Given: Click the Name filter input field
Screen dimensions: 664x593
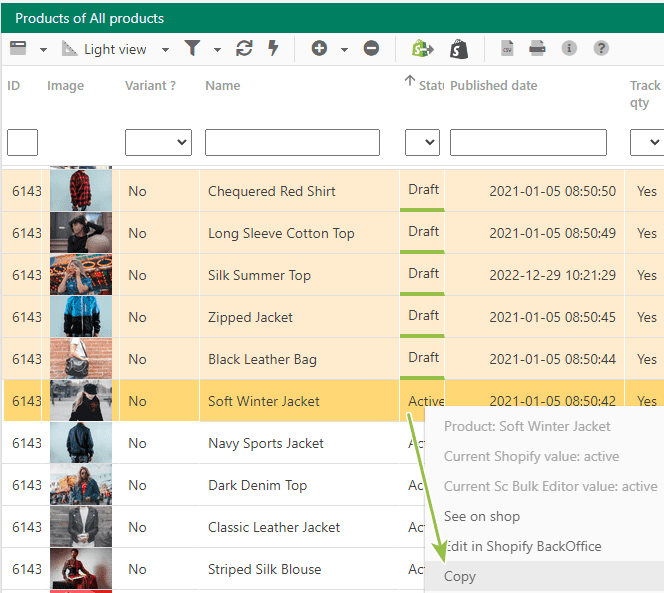Looking at the screenshot, I should 292,142.
